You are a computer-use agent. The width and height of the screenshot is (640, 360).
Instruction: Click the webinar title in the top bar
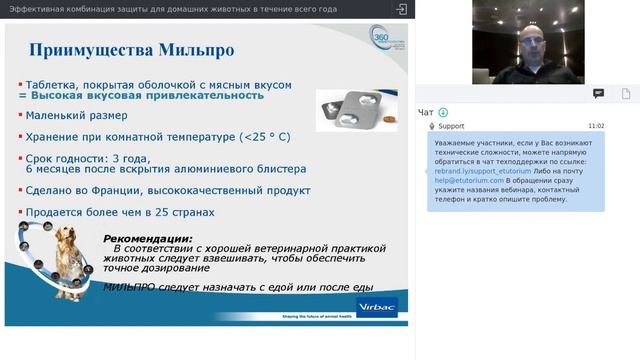pyautogui.click(x=173, y=9)
